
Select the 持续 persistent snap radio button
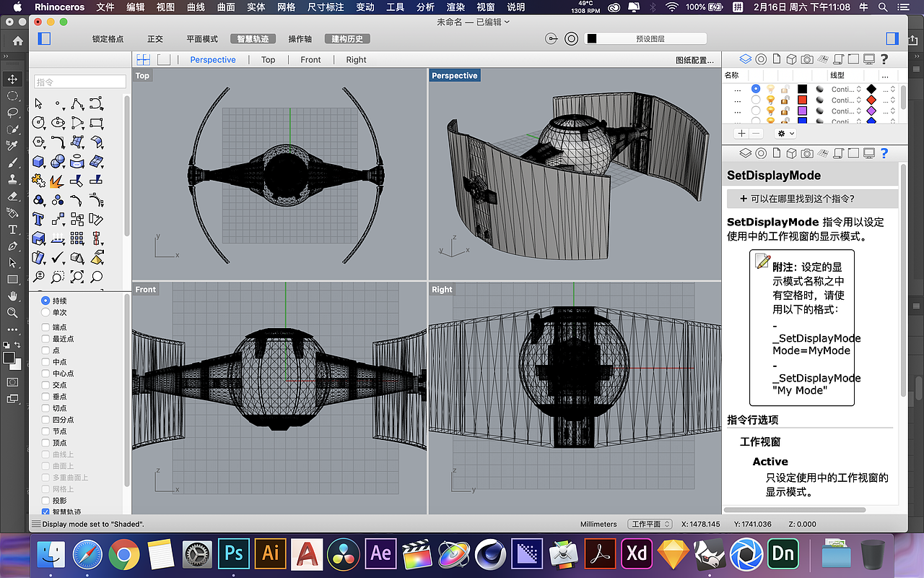pos(46,301)
